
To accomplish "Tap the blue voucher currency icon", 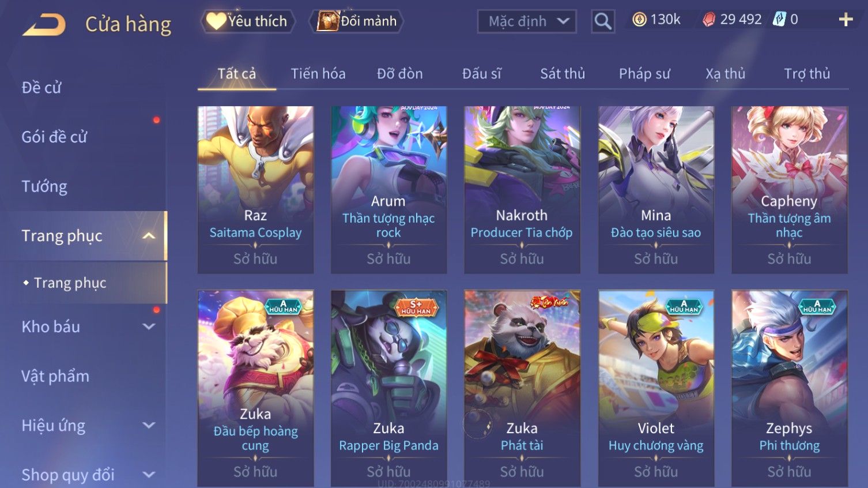I will [x=779, y=20].
